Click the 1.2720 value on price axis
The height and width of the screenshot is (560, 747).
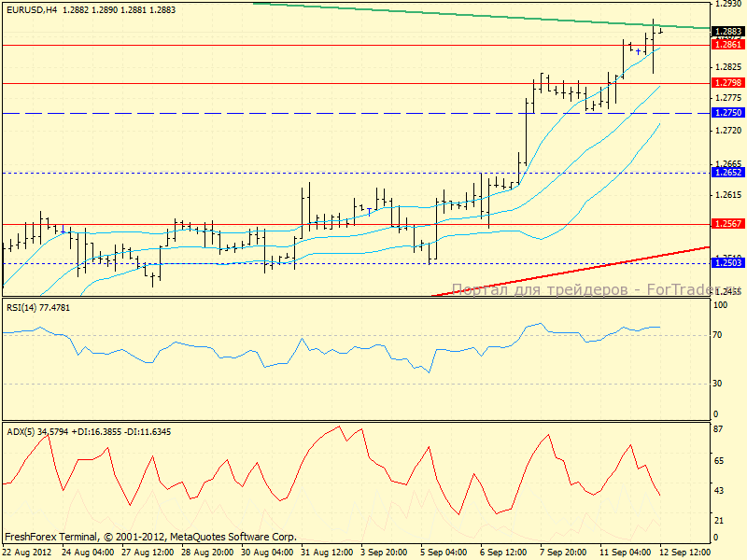coord(727,131)
